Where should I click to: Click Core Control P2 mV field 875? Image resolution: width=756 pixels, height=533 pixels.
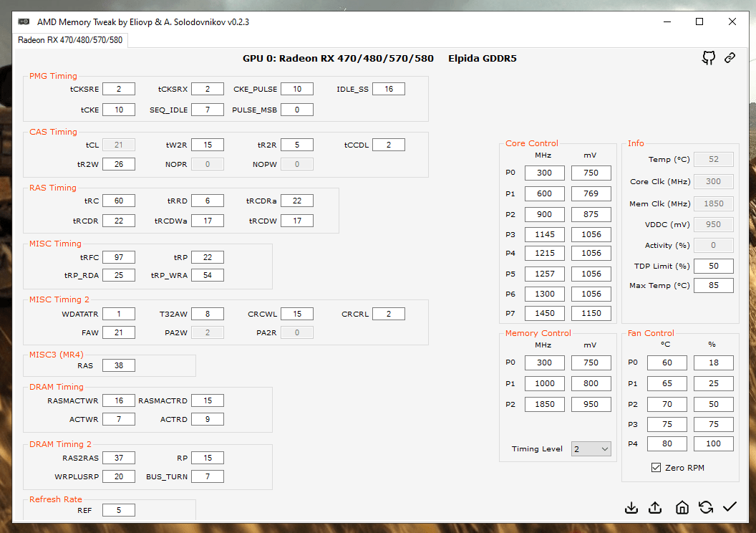[591, 214]
